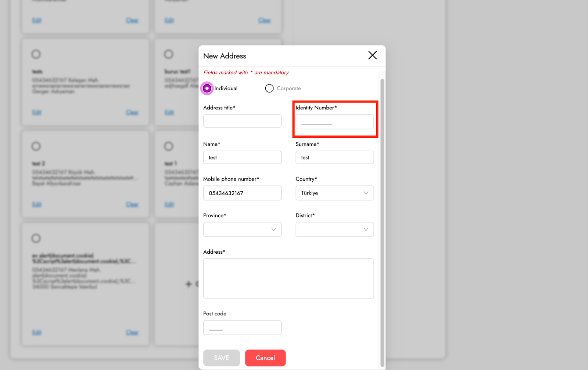Select the Surname input field
This screenshot has width=588, height=370.
coord(334,157)
